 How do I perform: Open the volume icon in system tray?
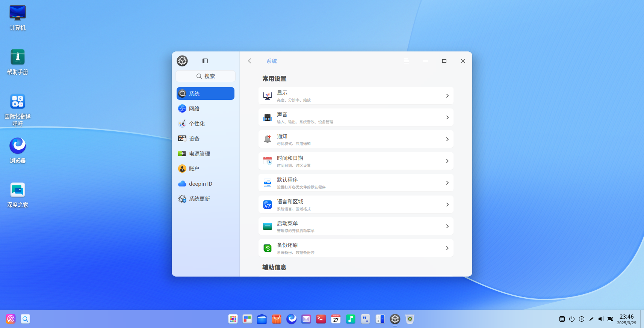(x=601, y=319)
